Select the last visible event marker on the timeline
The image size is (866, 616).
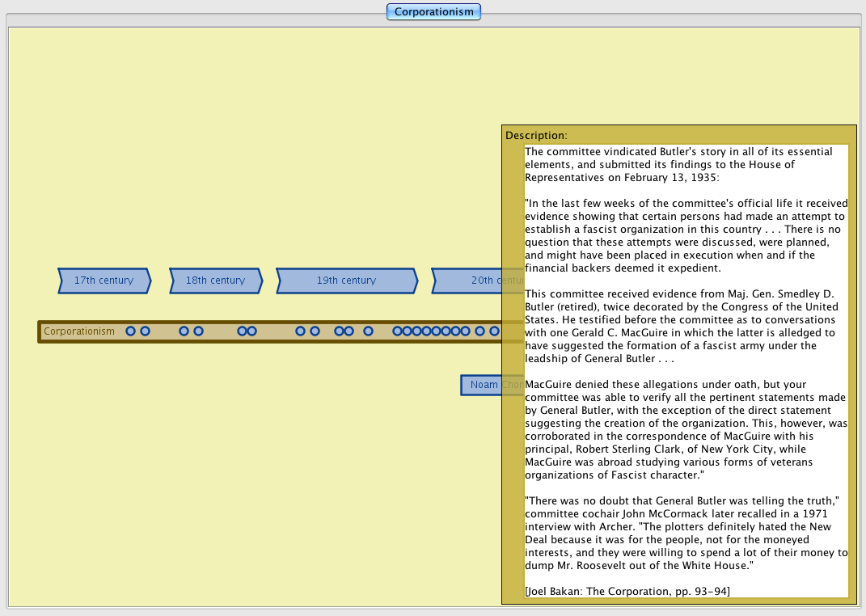click(494, 331)
